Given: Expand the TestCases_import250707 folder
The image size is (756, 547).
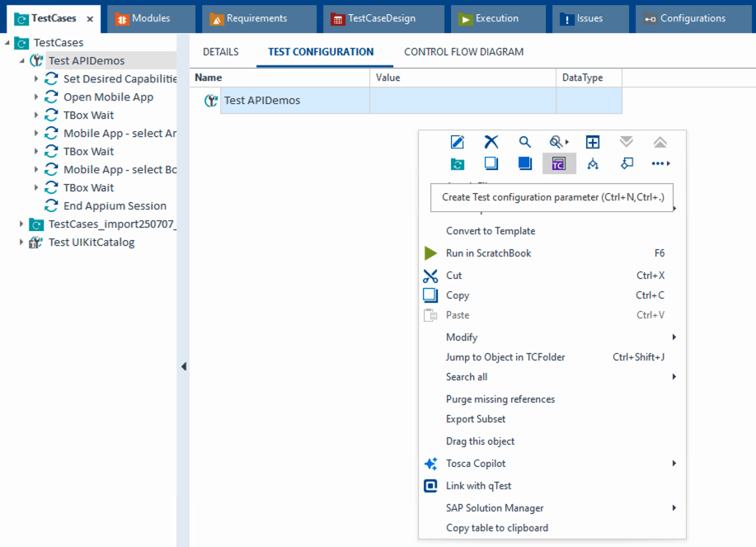Looking at the screenshot, I should 21,224.
